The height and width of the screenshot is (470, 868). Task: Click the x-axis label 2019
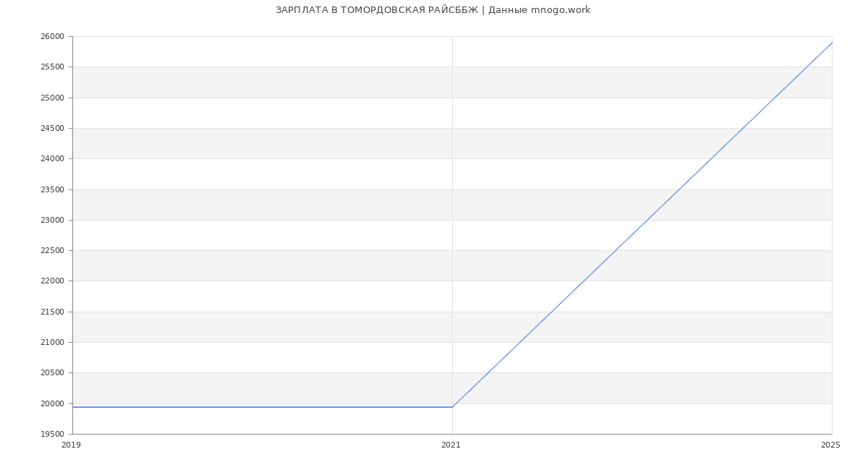tap(71, 445)
